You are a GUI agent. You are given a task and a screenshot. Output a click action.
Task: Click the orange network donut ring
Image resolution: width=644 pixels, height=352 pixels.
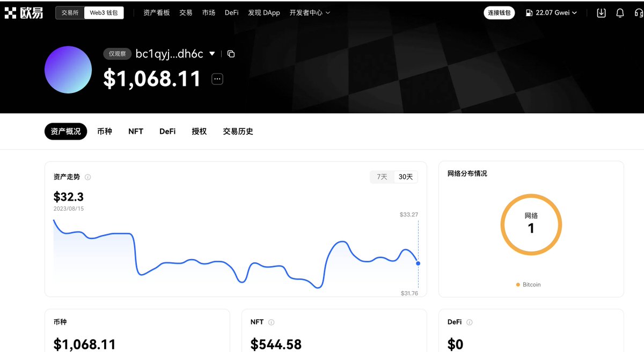pyautogui.click(x=531, y=225)
